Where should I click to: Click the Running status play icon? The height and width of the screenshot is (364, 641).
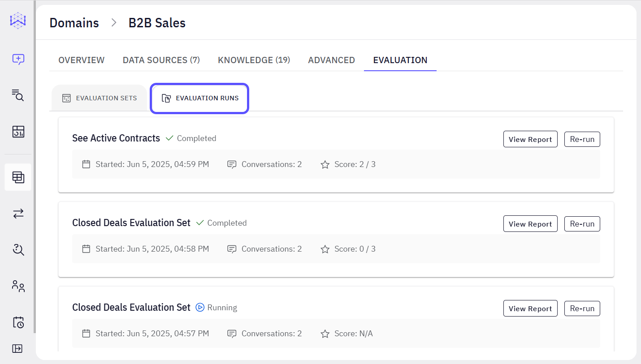pyautogui.click(x=199, y=308)
